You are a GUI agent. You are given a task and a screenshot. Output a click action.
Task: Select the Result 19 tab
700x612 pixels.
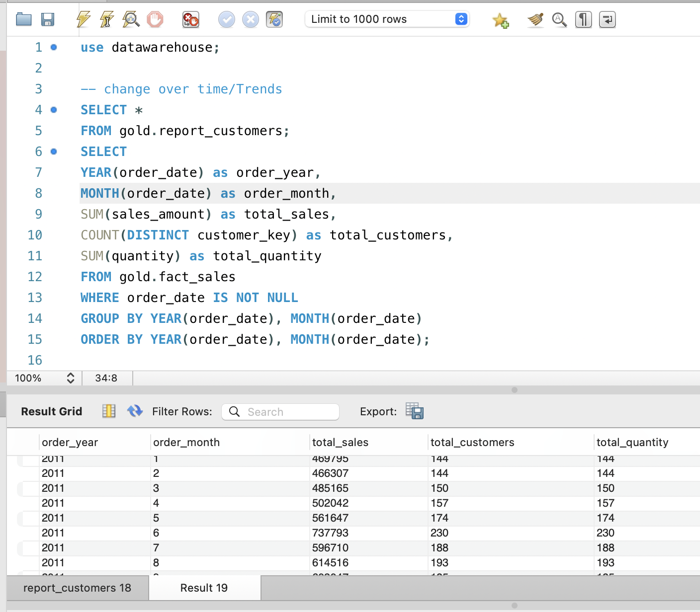(204, 588)
